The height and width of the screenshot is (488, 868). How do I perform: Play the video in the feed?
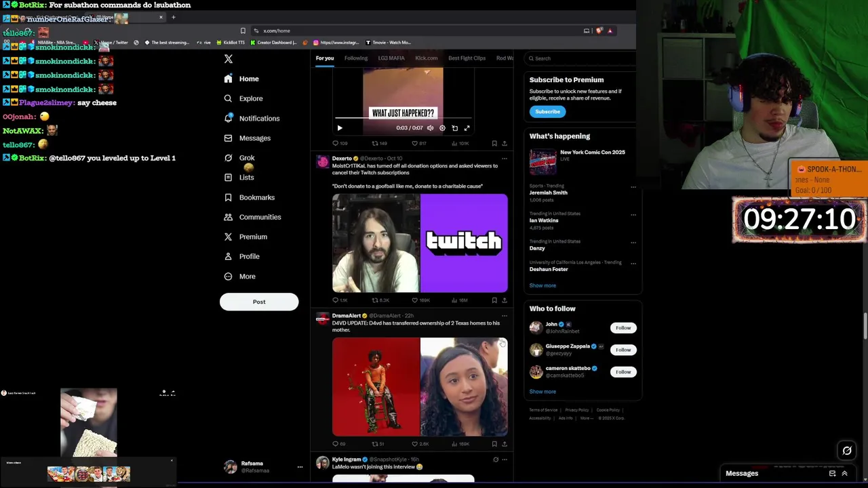point(340,127)
